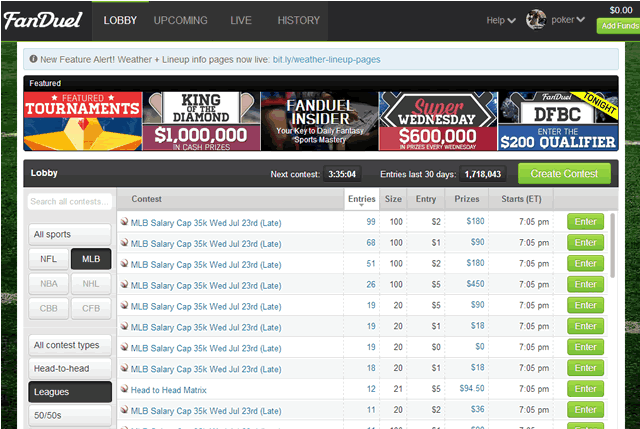Switch to the Upcoming tab

tap(181, 20)
